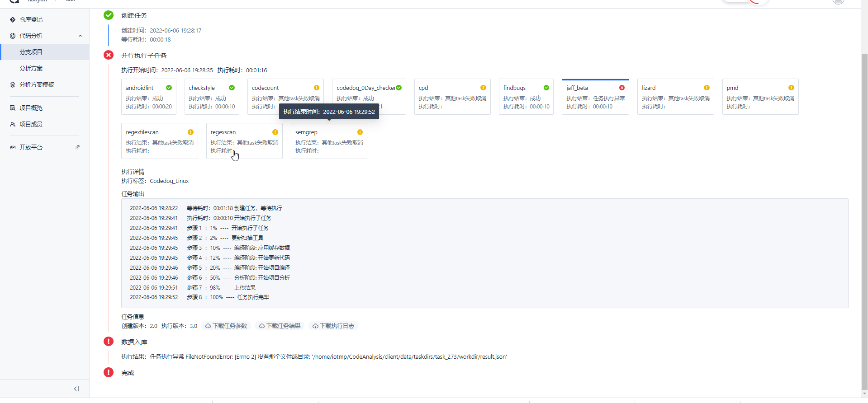Image resolution: width=868 pixels, height=403 pixels.
Task: Click checkstyle green success status icon
Action: (x=232, y=88)
